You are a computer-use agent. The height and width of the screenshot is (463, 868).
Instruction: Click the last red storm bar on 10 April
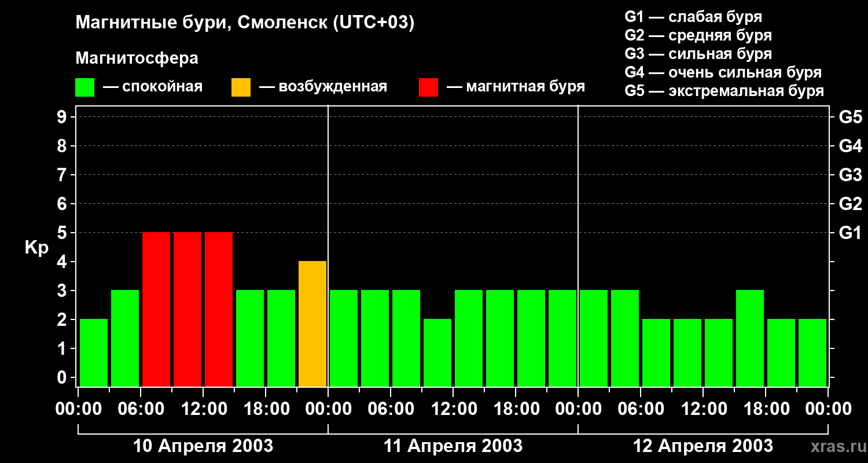(x=219, y=309)
